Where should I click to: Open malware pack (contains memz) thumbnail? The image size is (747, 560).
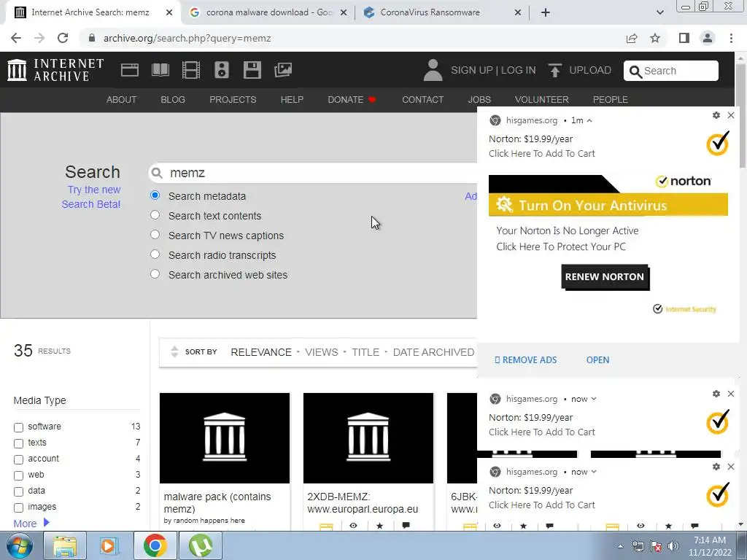[x=225, y=438]
